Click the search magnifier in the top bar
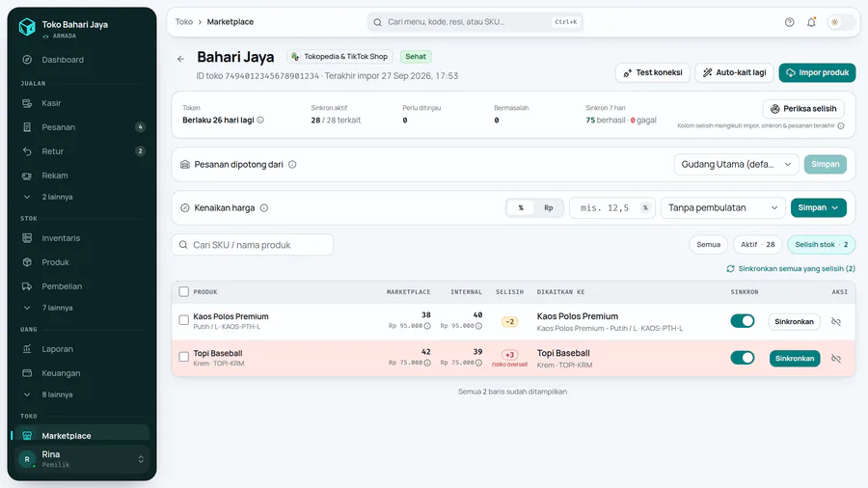This screenshot has height=488, width=868. coord(377,23)
